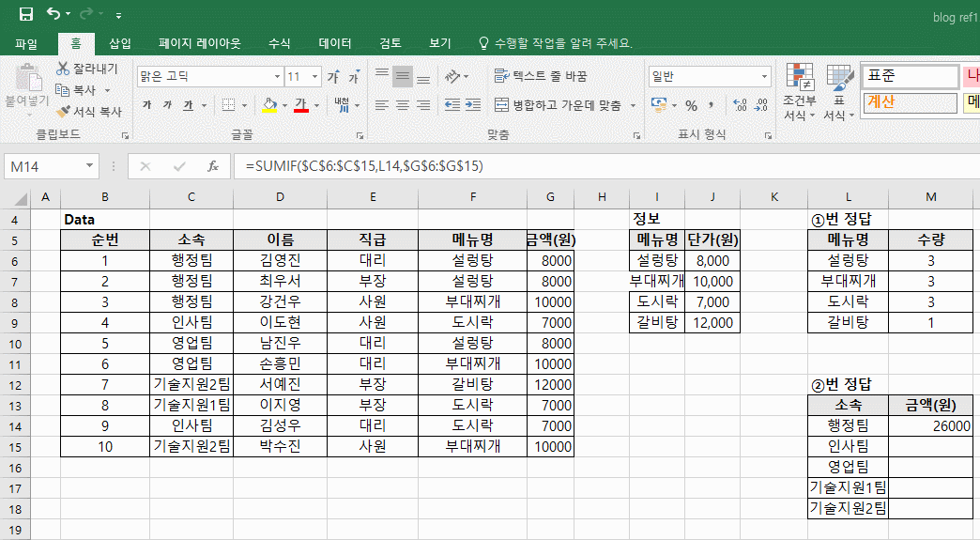980x540 pixels.
Task: Select cell with 26000 value
Action: [x=930, y=425]
